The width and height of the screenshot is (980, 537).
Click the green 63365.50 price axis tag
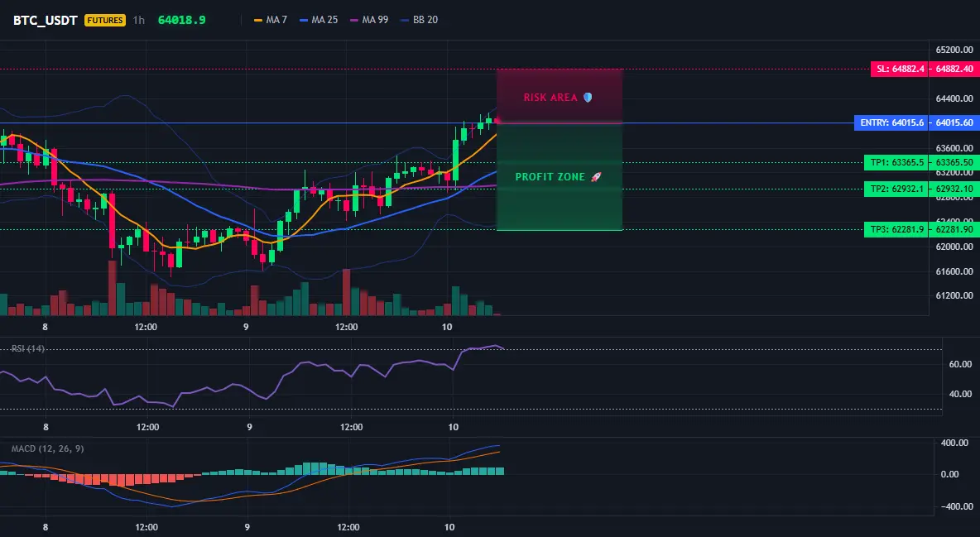[954, 162]
